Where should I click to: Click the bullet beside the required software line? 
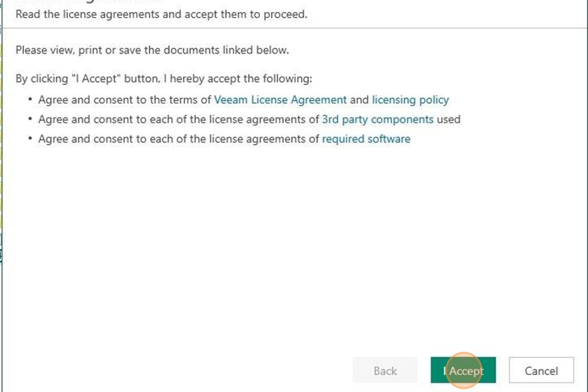pyautogui.click(x=30, y=139)
